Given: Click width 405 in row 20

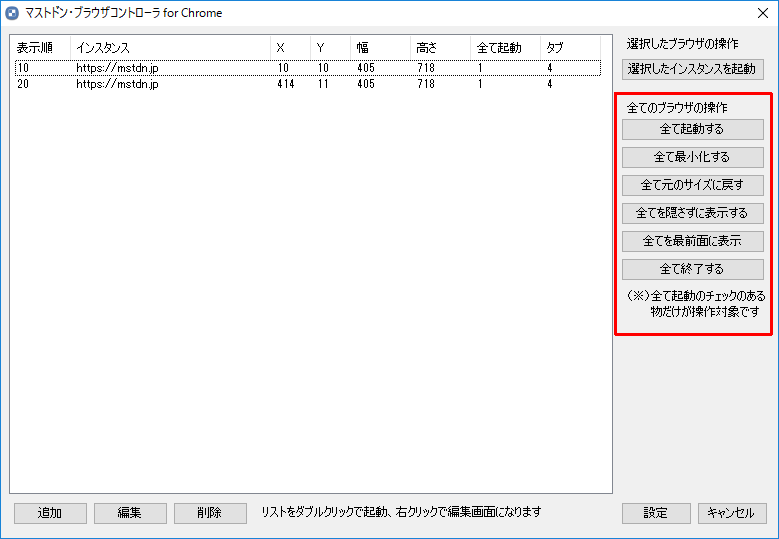Looking at the screenshot, I should [366, 84].
